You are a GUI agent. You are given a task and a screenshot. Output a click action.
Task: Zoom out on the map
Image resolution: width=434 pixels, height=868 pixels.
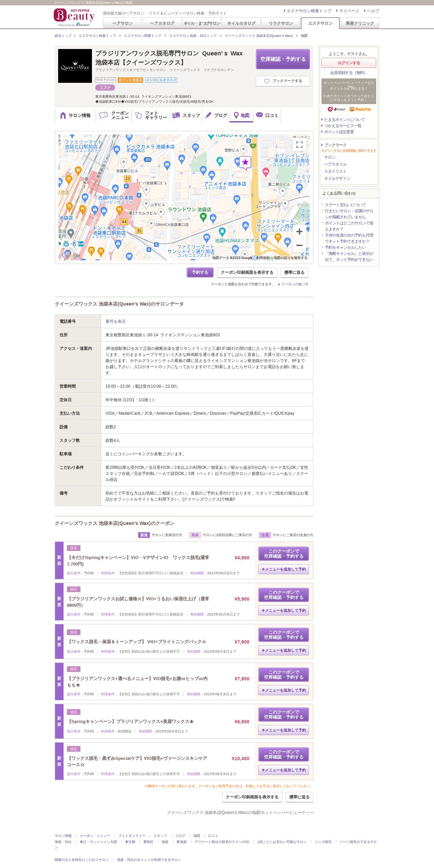point(299,245)
